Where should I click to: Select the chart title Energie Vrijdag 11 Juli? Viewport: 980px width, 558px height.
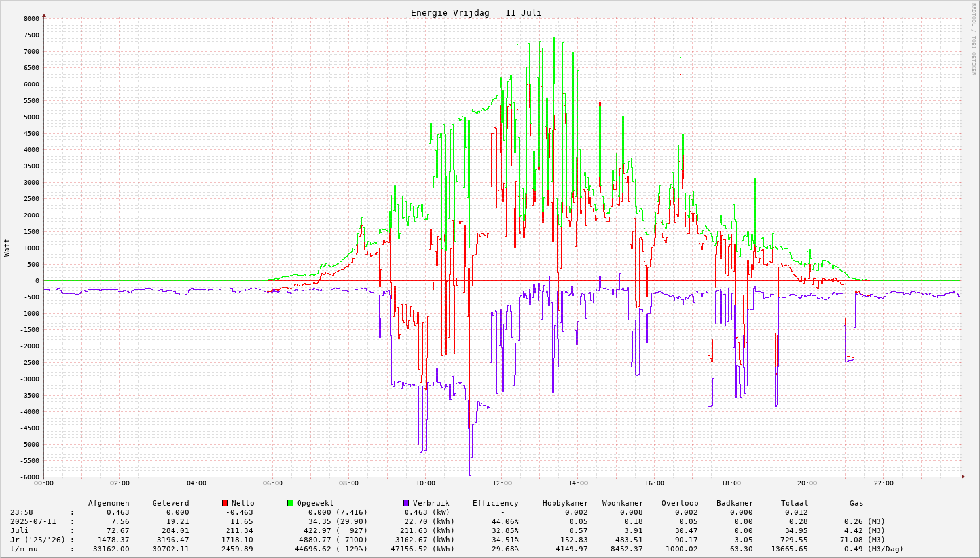click(476, 13)
